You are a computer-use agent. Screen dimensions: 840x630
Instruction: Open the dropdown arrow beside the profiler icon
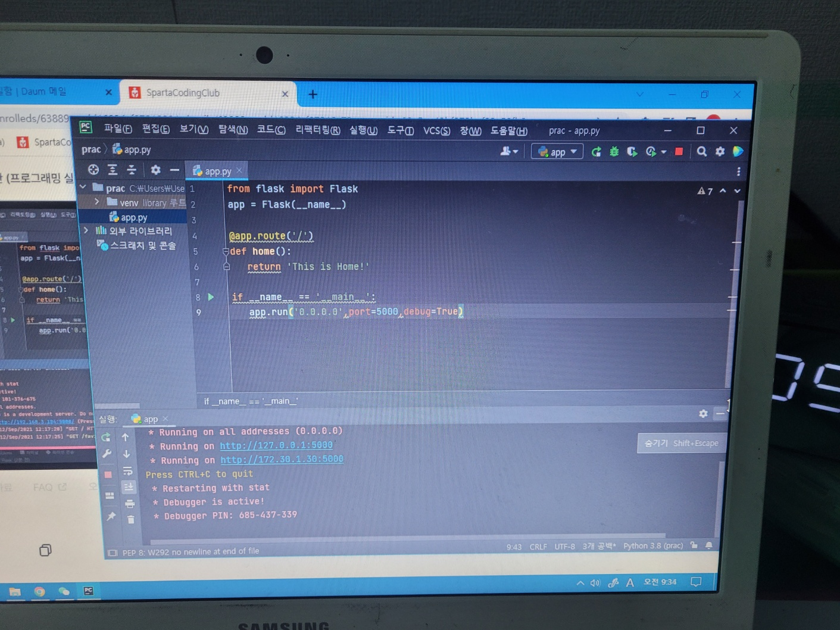[663, 152]
